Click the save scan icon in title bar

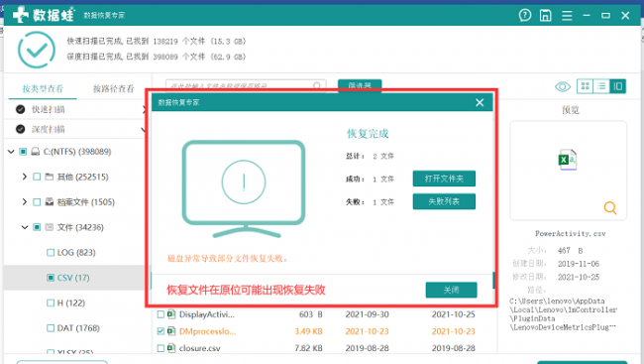pyautogui.click(x=546, y=16)
